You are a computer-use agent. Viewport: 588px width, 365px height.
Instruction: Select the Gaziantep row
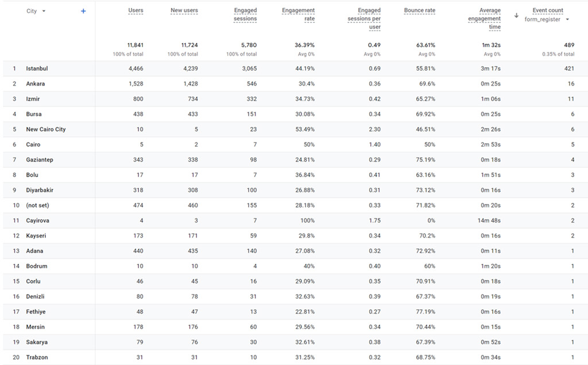(x=39, y=160)
